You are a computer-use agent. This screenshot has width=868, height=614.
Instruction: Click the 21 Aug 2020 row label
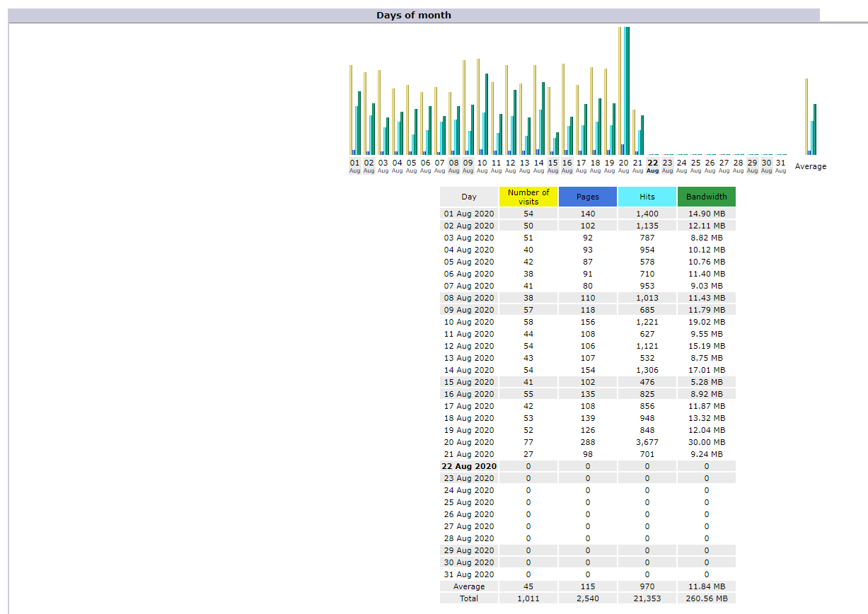tap(469, 454)
